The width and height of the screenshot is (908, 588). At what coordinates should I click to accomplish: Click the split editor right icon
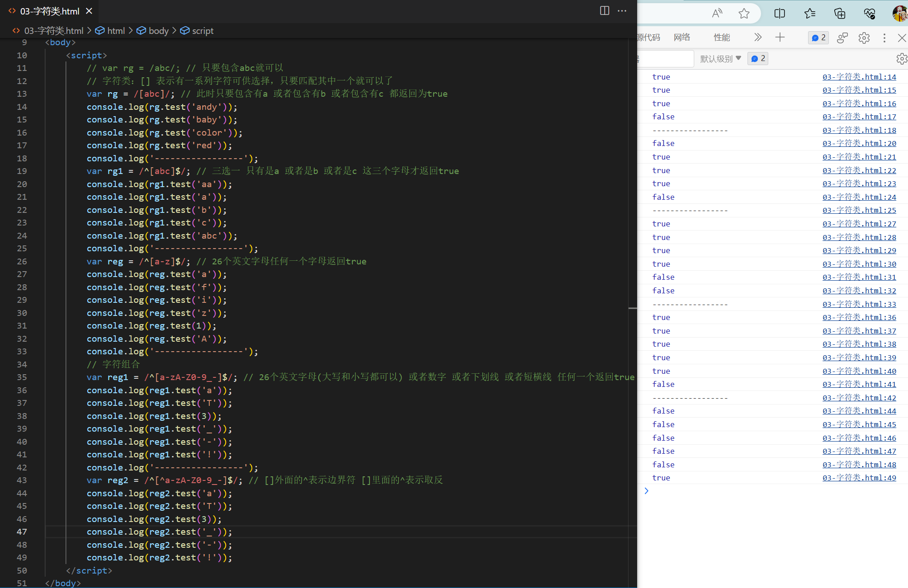(x=605, y=11)
